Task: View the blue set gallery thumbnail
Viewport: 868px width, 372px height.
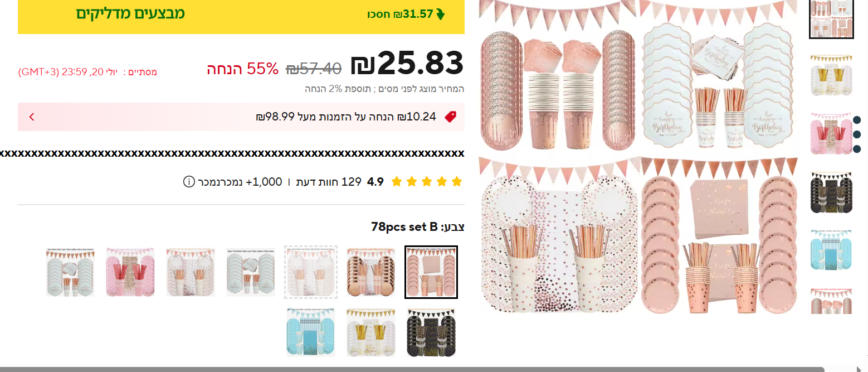Action: point(831,250)
